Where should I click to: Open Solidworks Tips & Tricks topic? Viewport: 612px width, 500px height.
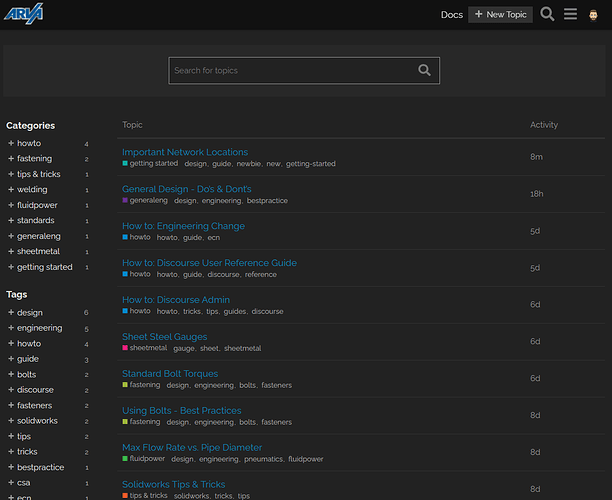click(174, 484)
